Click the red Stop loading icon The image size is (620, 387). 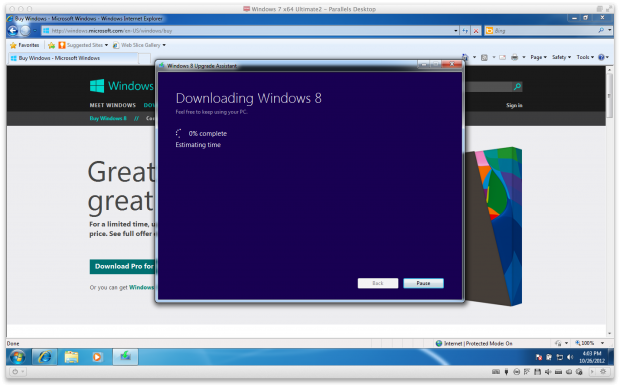coord(476,30)
